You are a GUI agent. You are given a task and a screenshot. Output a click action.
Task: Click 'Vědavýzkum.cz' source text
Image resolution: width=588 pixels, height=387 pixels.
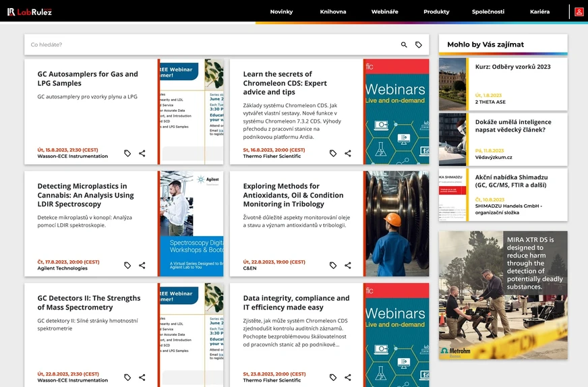coord(494,158)
